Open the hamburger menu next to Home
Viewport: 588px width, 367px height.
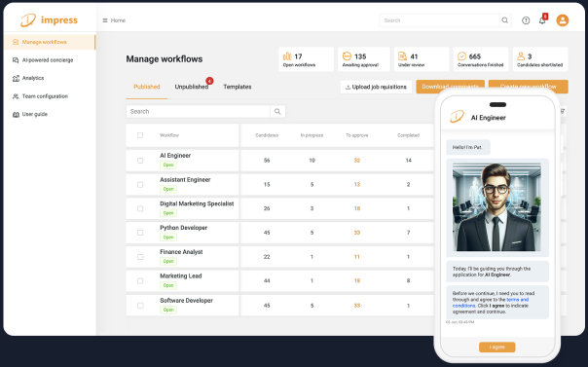[105, 20]
